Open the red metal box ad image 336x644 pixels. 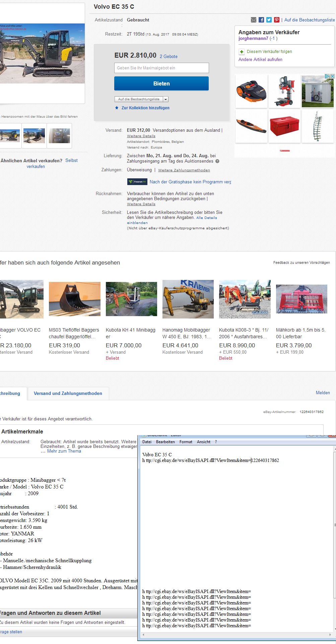point(284,126)
